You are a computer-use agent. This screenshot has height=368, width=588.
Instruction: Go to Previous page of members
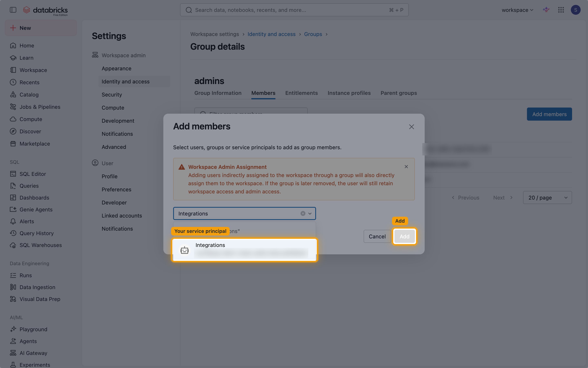point(465,198)
